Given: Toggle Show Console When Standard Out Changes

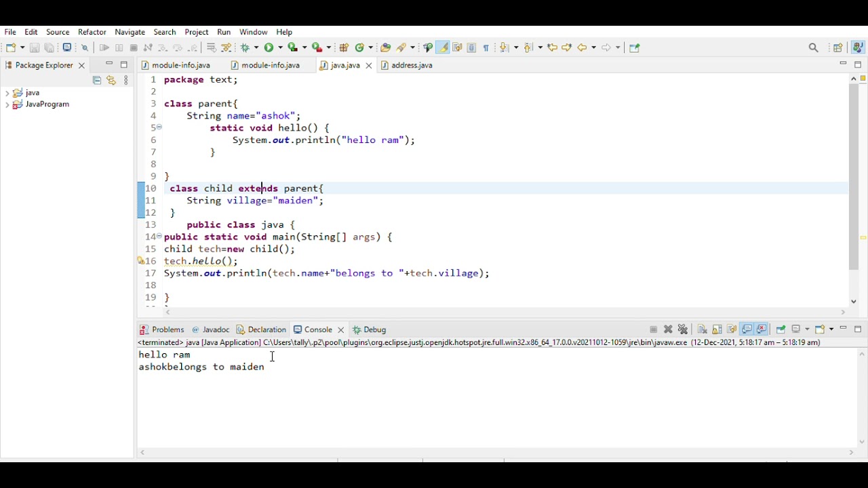Looking at the screenshot, I should tap(747, 329).
